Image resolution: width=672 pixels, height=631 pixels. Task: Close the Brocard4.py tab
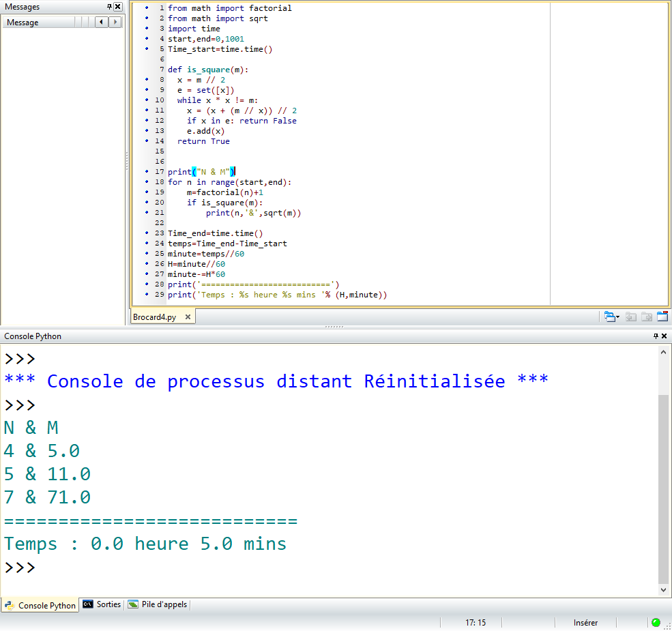tap(188, 317)
